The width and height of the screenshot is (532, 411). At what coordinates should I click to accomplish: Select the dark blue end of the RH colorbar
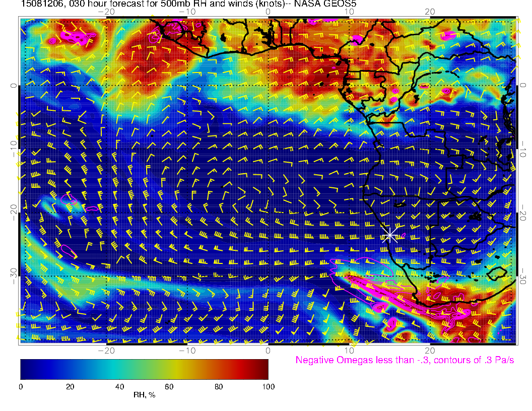click(26, 369)
